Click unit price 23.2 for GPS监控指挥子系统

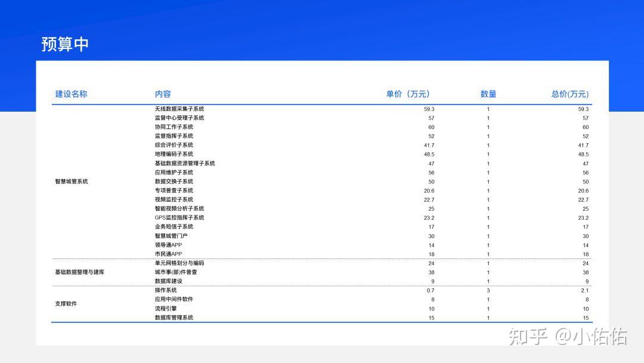(x=429, y=219)
